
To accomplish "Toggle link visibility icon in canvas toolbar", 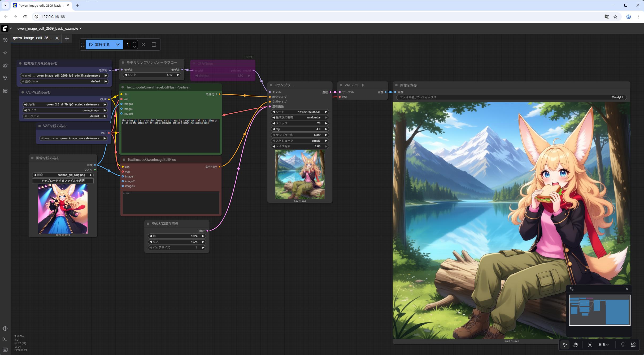I will tap(633, 345).
